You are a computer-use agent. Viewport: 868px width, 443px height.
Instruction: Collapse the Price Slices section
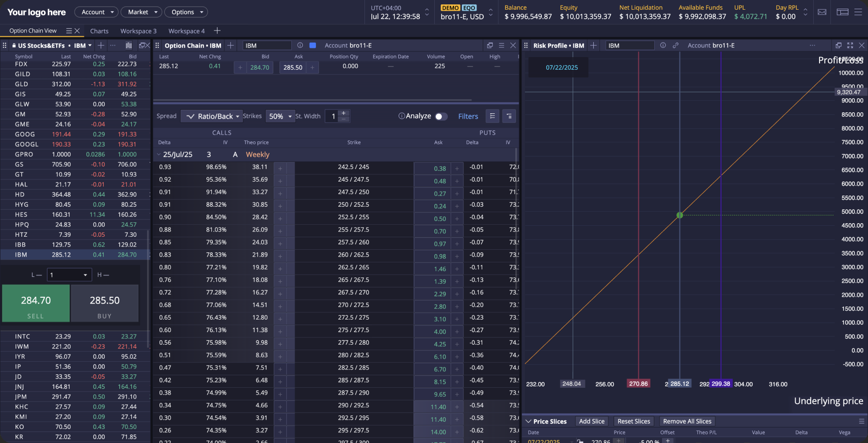click(529, 421)
